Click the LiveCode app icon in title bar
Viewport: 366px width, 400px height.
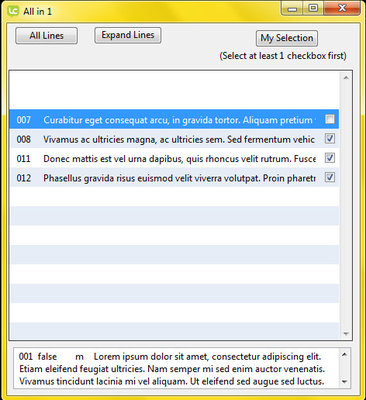[x=13, y=11]
